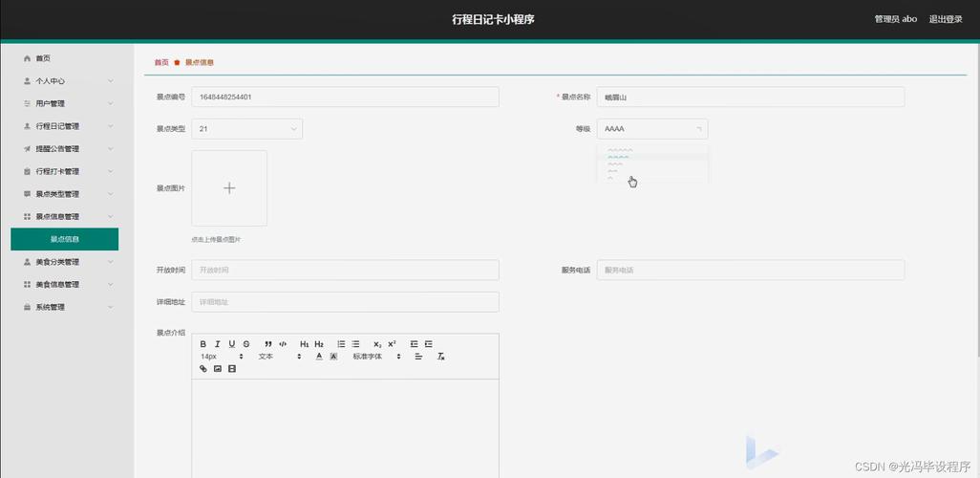Click the 等级 dropdown showing AAAA
980x478 pixels.
coord(652,129)
